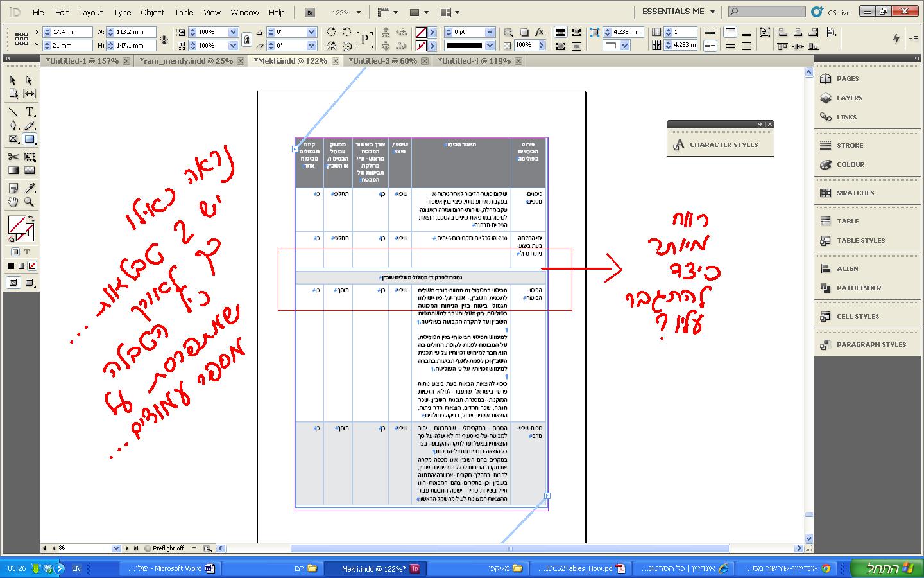Select the Hand tool
Screen dimensions: 924x578
pyautogui.click(x=13, y=202)
